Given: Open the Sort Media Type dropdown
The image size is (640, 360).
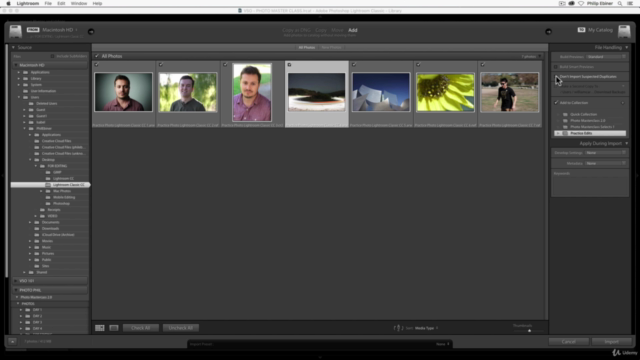Looking at the screenshot, I should pyautogui.click(x=426, y=328).
